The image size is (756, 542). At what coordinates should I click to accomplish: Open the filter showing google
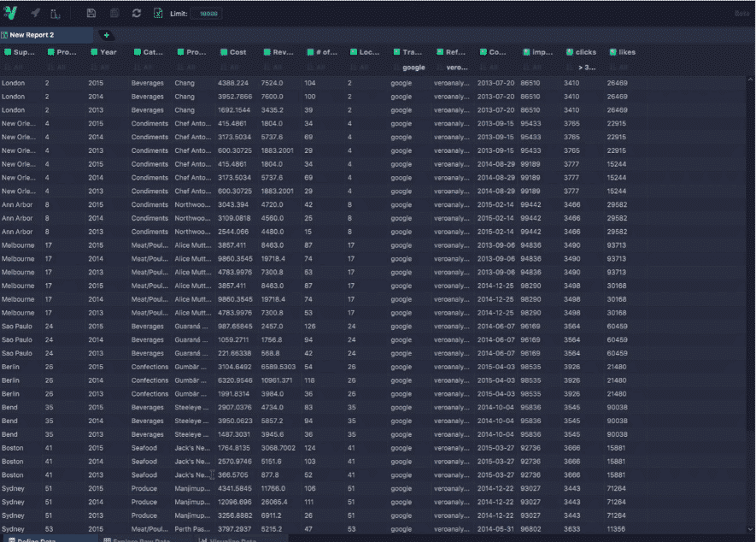coord(413,67)
